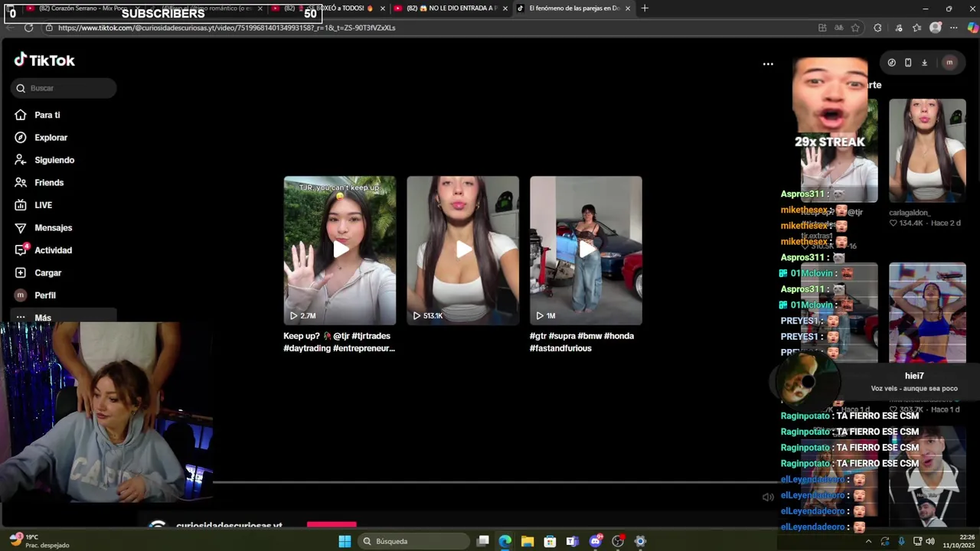Toggle the video volume speaker icon
Screen dimensions: 980x551
coord(768,497)
